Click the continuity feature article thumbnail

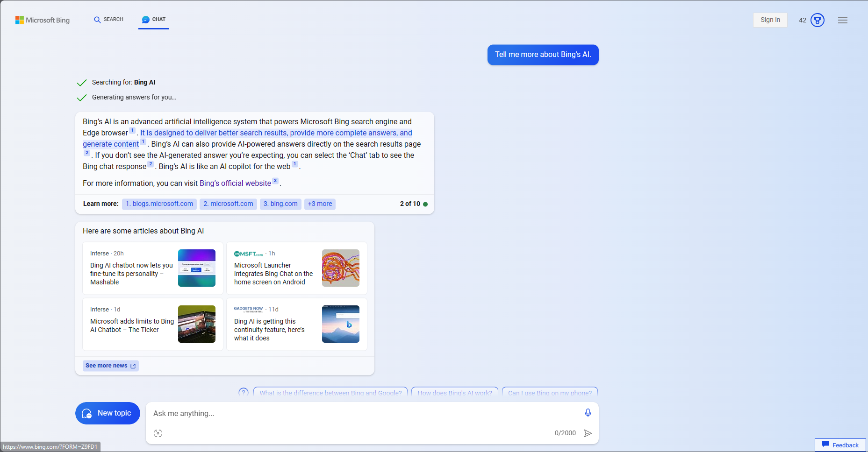[341, 324]
